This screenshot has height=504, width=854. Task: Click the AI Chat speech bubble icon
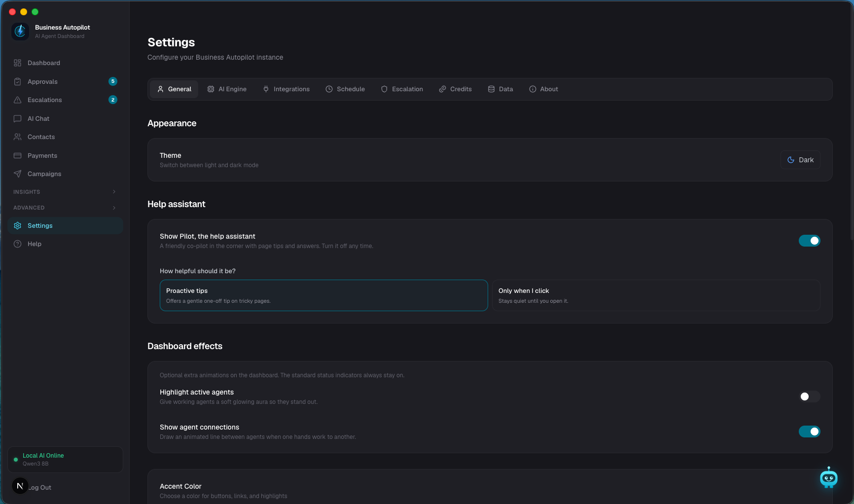click(18, 119)
